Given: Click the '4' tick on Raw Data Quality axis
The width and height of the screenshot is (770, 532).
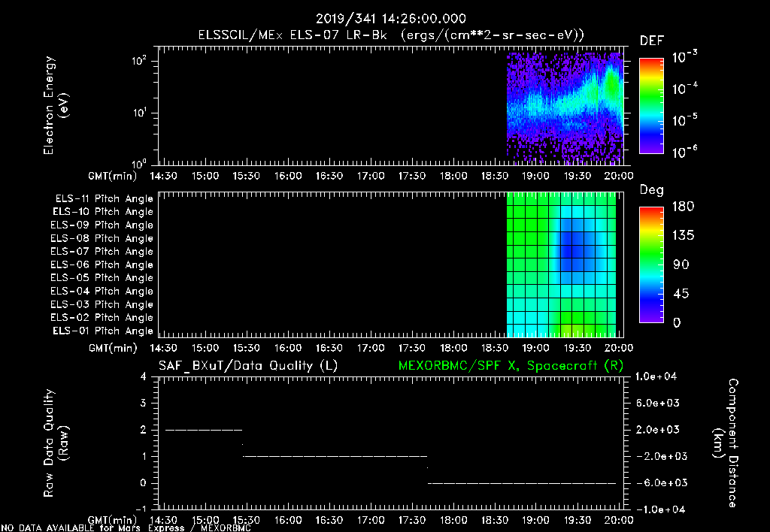Looking at the screenshot, I should (144, 376).
